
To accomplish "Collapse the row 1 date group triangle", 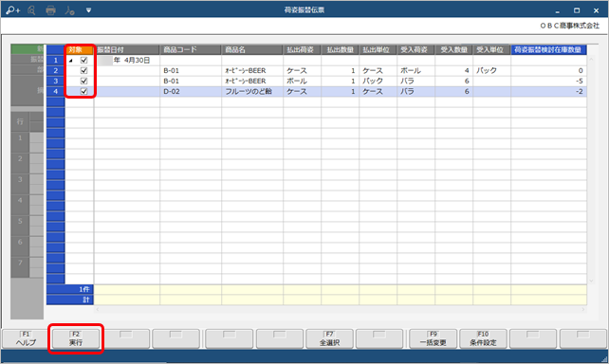I will (71, 61).
